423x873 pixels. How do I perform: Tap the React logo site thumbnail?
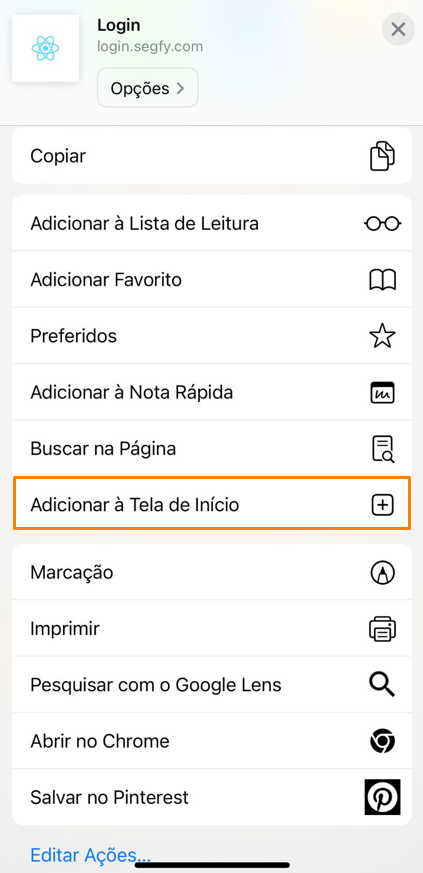45,48
